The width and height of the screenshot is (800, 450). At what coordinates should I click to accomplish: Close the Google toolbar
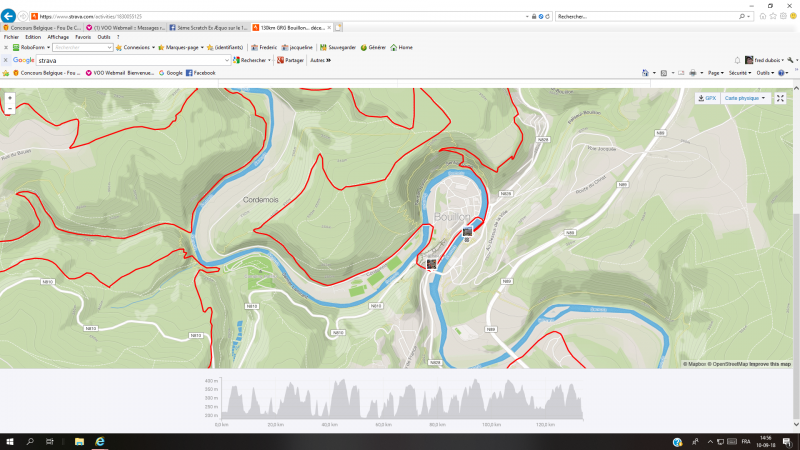click(x=6, y=60)
